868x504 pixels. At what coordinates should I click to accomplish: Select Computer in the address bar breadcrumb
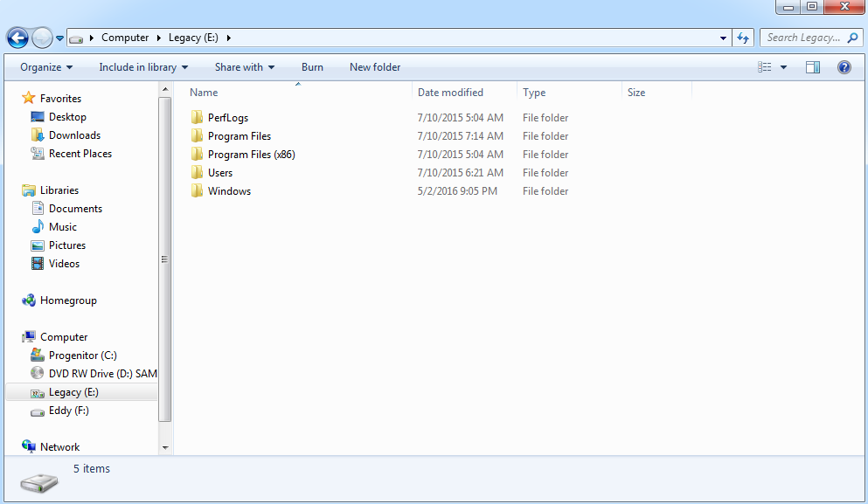click(124, 38)
